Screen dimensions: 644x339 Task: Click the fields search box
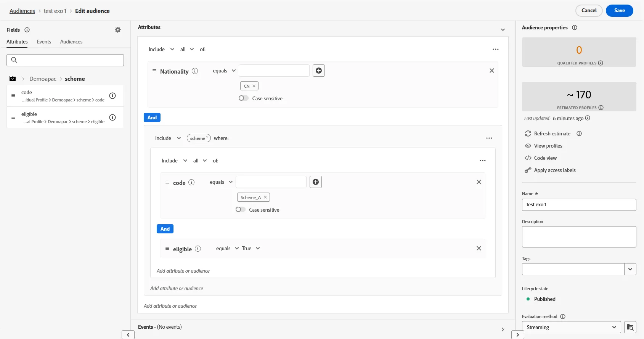click(65, 60)
